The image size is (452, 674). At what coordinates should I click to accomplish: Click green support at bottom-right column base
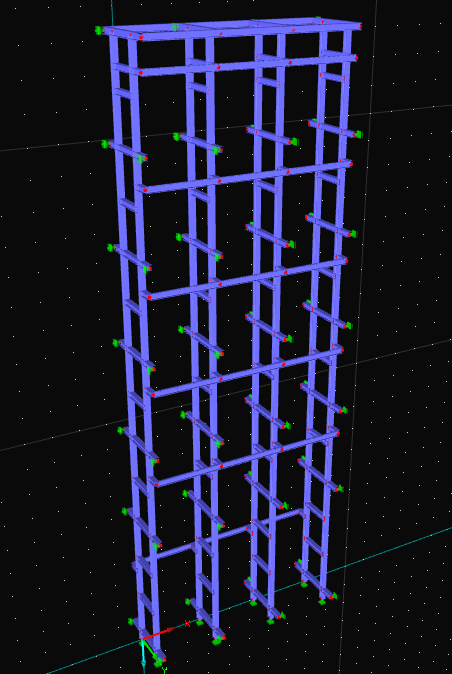click(322, 602)
